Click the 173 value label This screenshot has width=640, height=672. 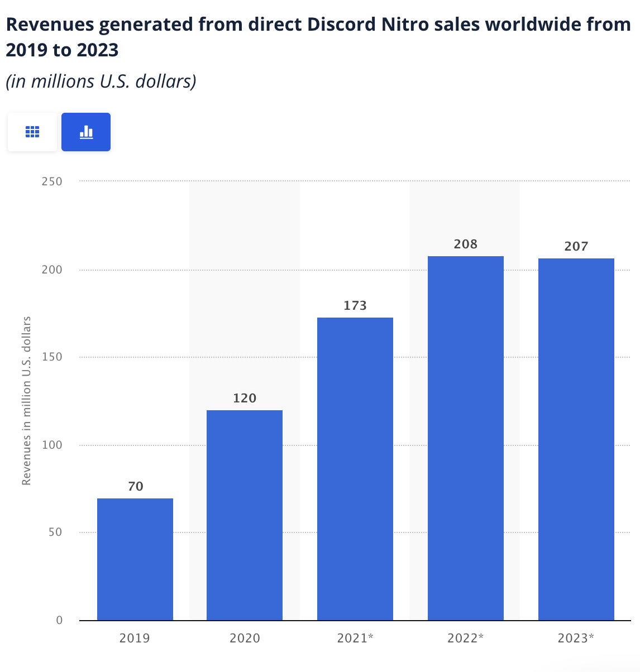click(x=355, y=305)
